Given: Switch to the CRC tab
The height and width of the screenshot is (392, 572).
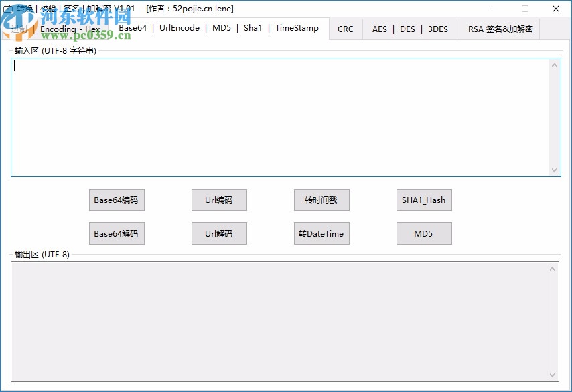Looking at the screenshot, I should 345,29.
